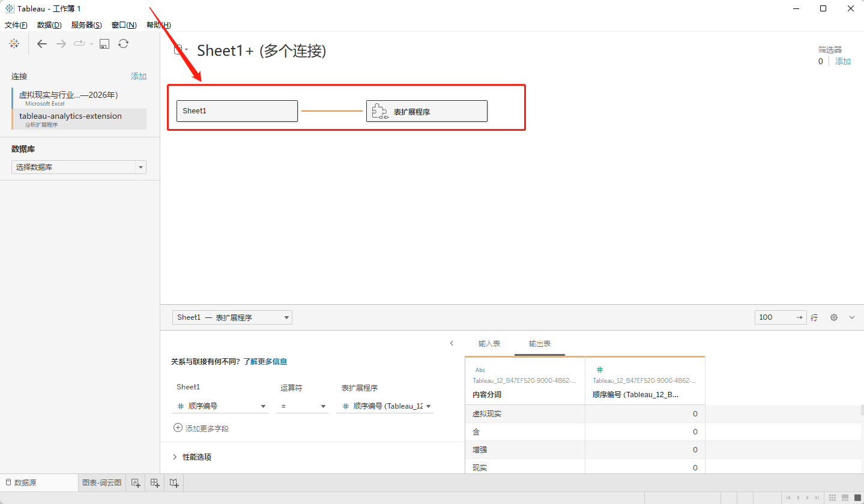
Task: Open the 服务器(S) menu
Action: (86, 25)
